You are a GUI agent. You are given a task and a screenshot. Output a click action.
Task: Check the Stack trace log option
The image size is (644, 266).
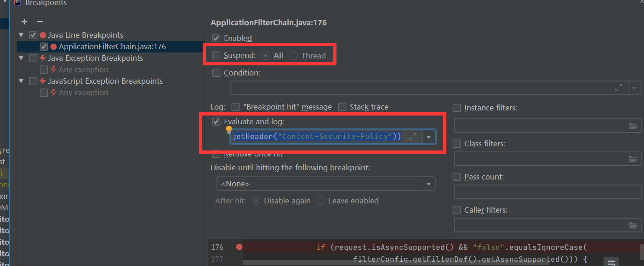(342, 107)
